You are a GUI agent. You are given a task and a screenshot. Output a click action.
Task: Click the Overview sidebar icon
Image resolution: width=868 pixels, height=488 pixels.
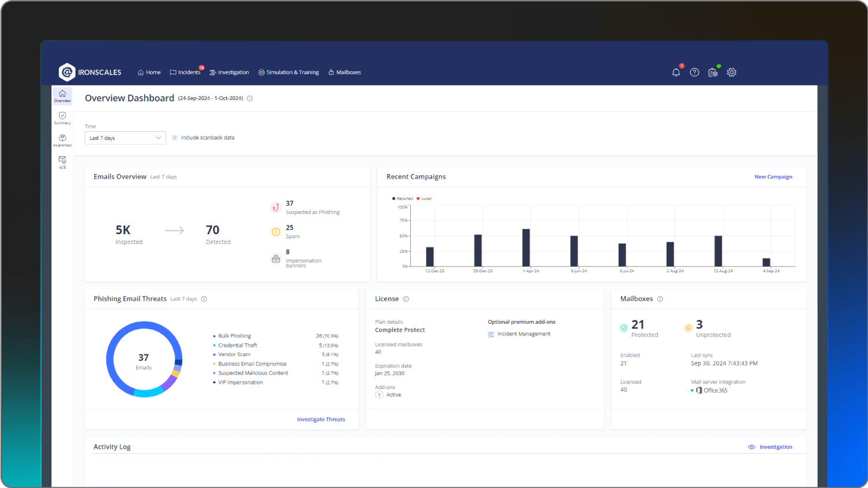(62, 95)
